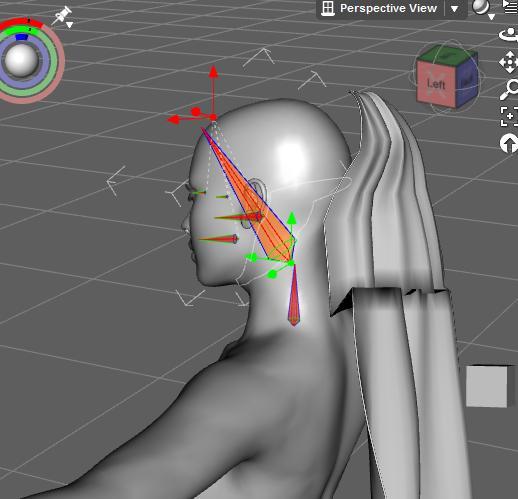Click the red upward translate arrow on head

pyautogui.click(x=213, y=88)
